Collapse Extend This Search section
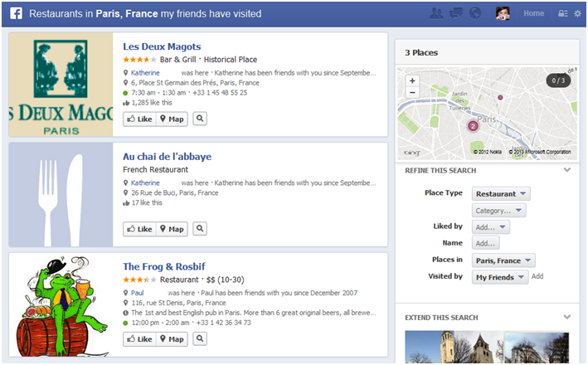Viewport: 588px width, 365px height. (x=567, y=317)
